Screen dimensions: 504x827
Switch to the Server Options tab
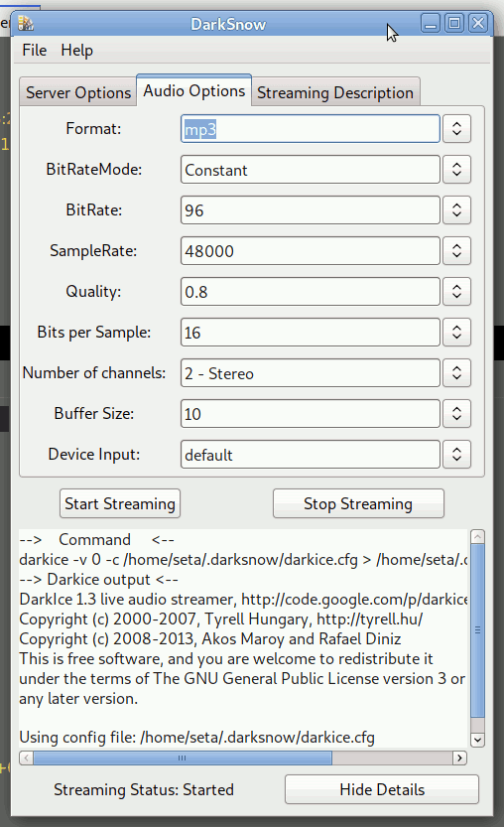[x=78, y=92]
